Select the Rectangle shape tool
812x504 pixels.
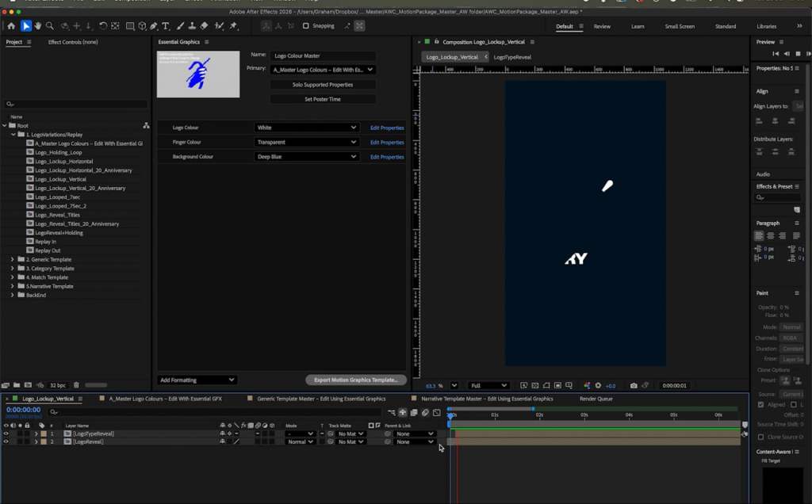pyautogui.click(x=130, y=26)
